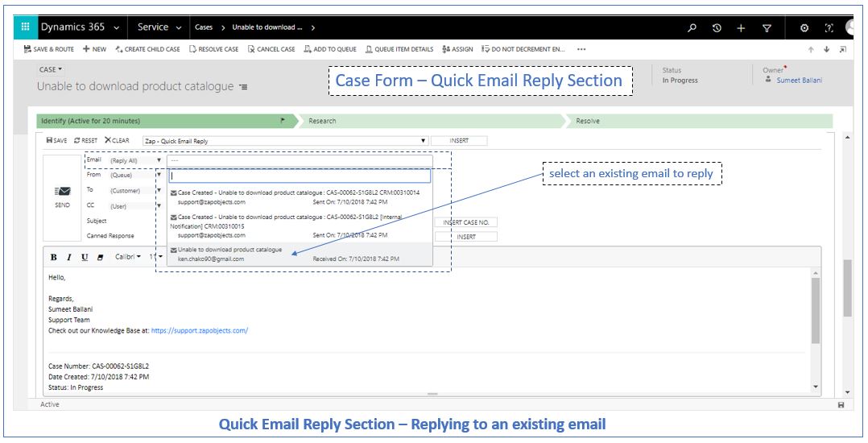The width and height of the screenshot is (868, 443).
Task: Click the pop-out record icon
Action: click(842, 49)
